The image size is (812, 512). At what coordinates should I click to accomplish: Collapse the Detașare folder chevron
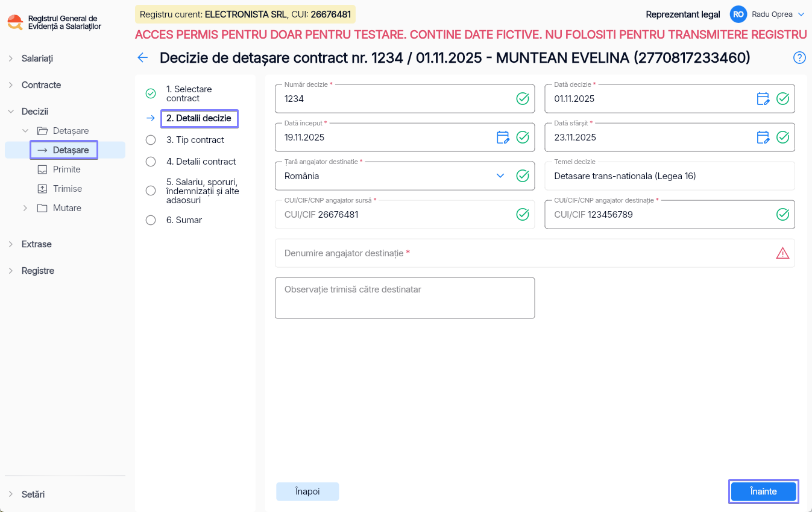pyautogui.click(x=25, y=131)
